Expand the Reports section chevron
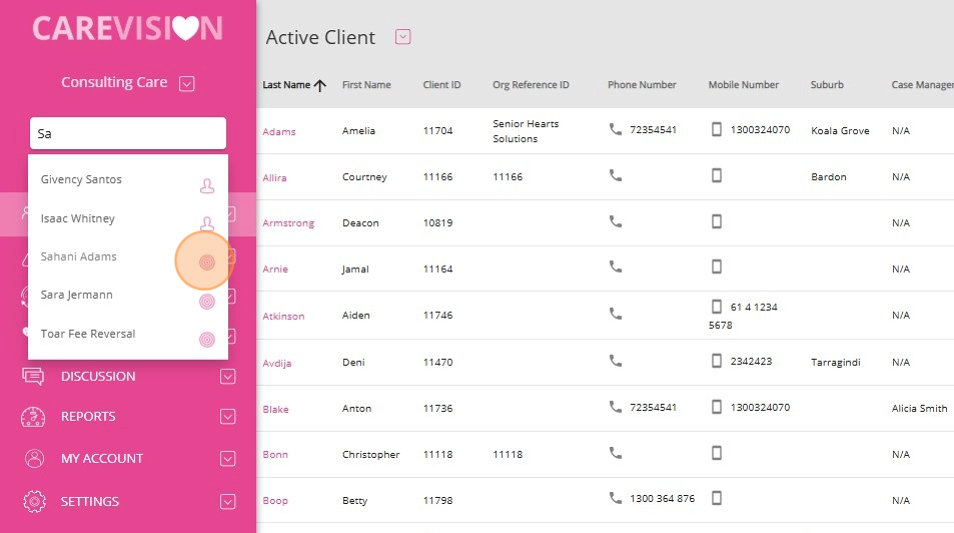The height and width of the screenshot is (533, 954). (x=228, y=417)
